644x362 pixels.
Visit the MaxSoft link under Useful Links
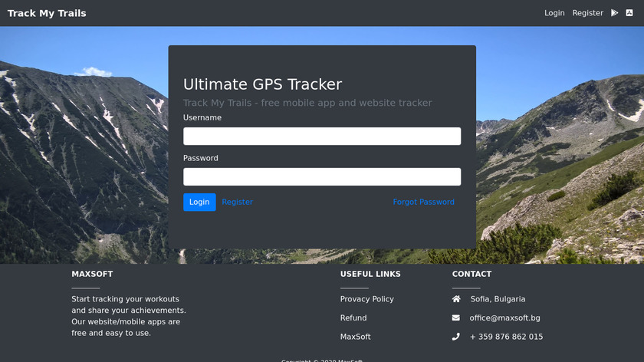pos(355,337)
